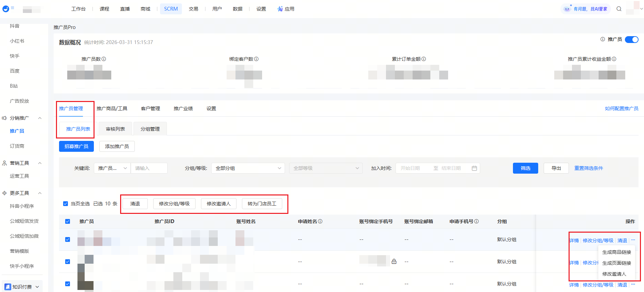Click the info icon beside 累计订单金额

pyautogui.click(x=424, y=59)
